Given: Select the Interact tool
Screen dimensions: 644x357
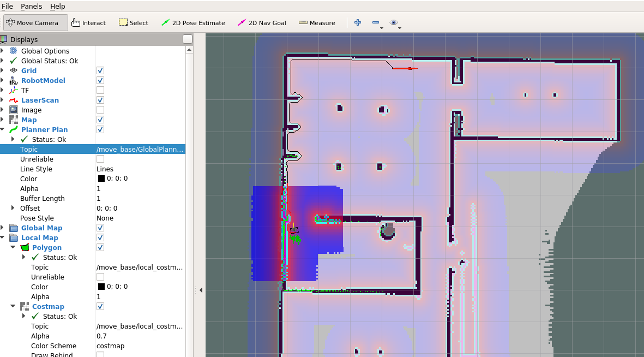Looking at the screenshot, I should click(88, 22).
